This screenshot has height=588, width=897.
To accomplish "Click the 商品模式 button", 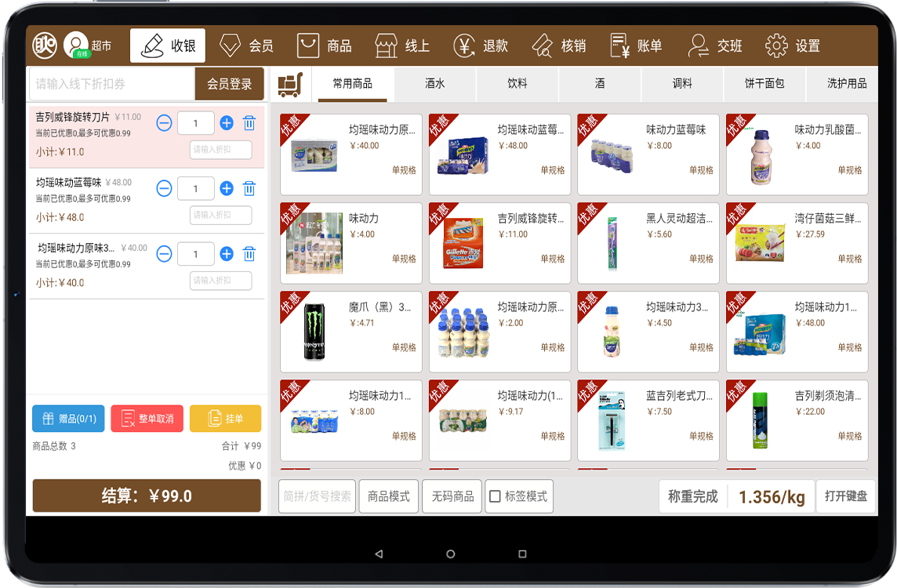I will (x=389, y=496).
